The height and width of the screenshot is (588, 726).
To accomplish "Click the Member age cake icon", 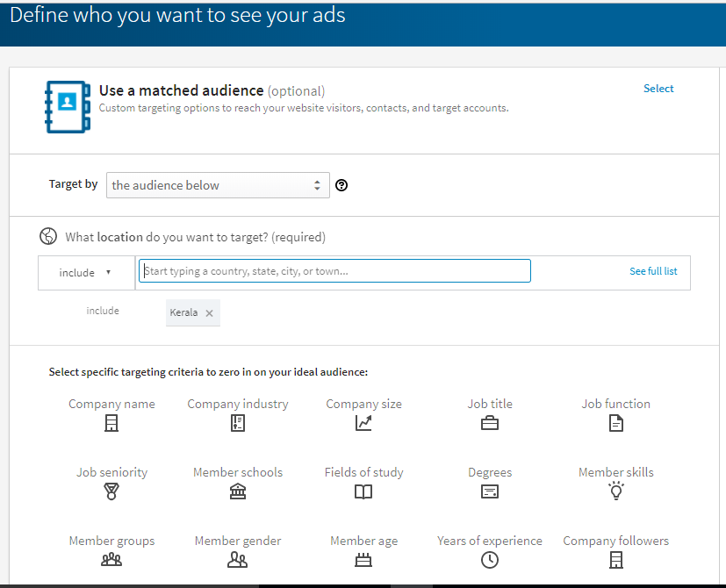I will tap(363, 560).
